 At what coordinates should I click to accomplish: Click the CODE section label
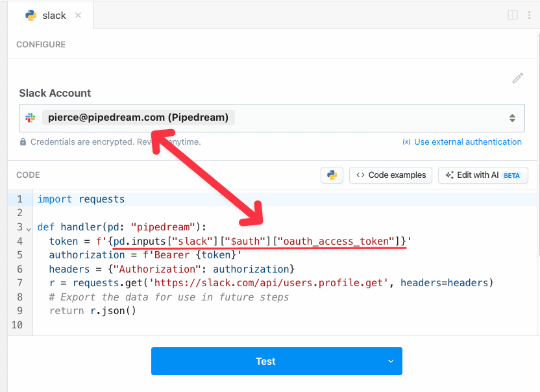(x=28, y=175)
